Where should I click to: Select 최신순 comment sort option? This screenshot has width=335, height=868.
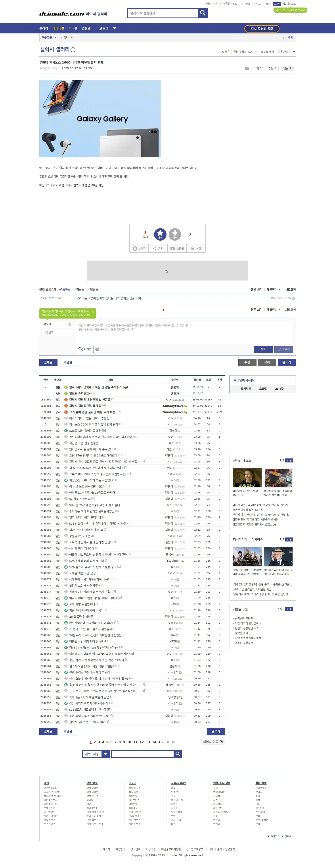coord(78,290)
